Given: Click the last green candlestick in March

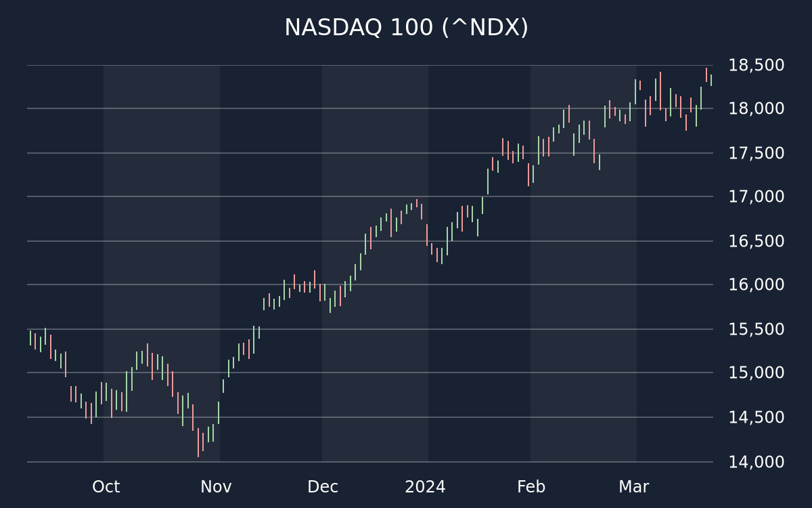Looking at the screenshot, I should (711, 80).
